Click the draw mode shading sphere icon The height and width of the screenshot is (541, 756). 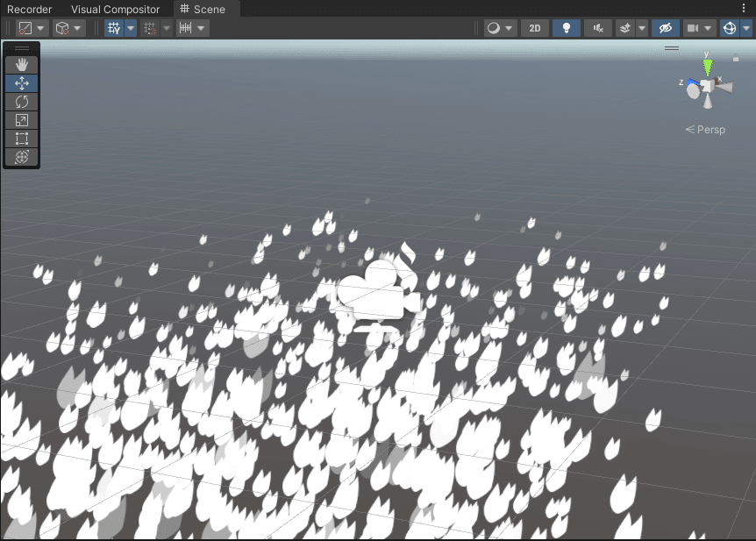[493, 28]
